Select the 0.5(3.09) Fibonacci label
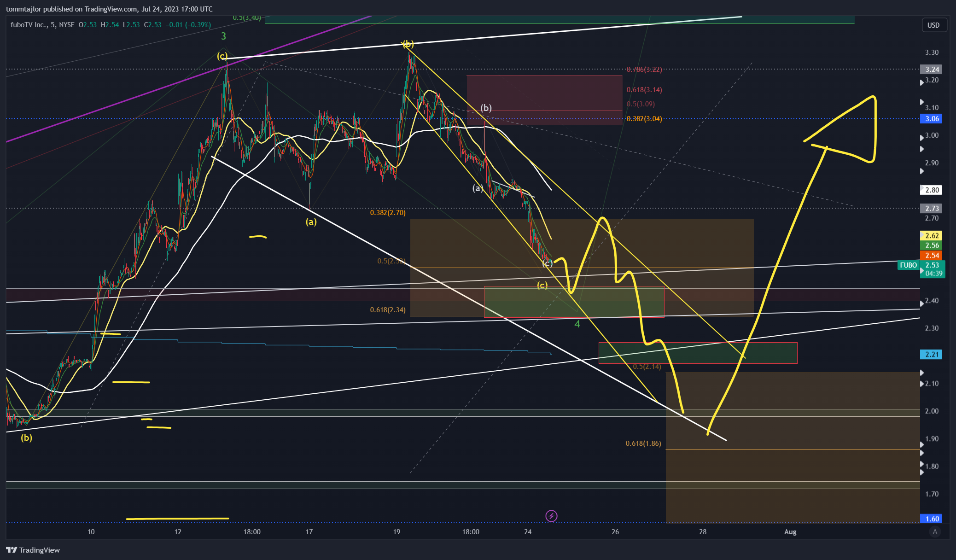The height and width of the screenshot is (560, 956). [641, 104]
